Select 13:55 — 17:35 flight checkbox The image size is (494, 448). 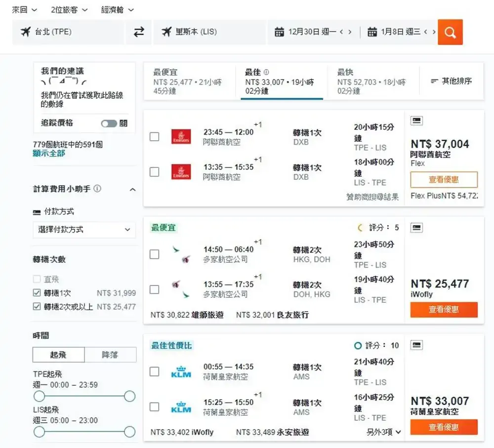tap(154, 289)
